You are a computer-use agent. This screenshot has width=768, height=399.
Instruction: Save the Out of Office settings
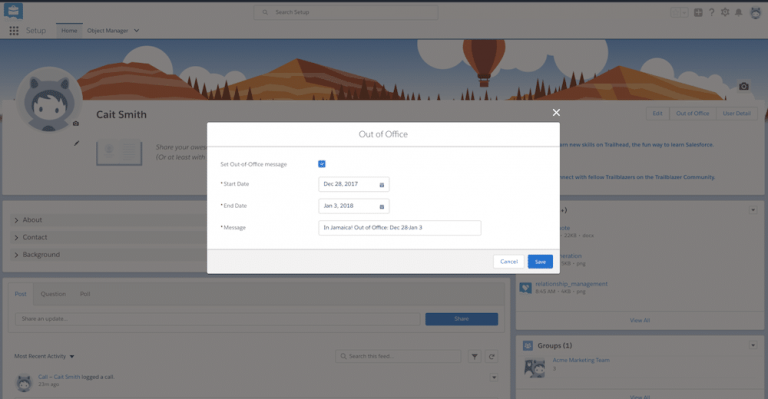[540, 261]
